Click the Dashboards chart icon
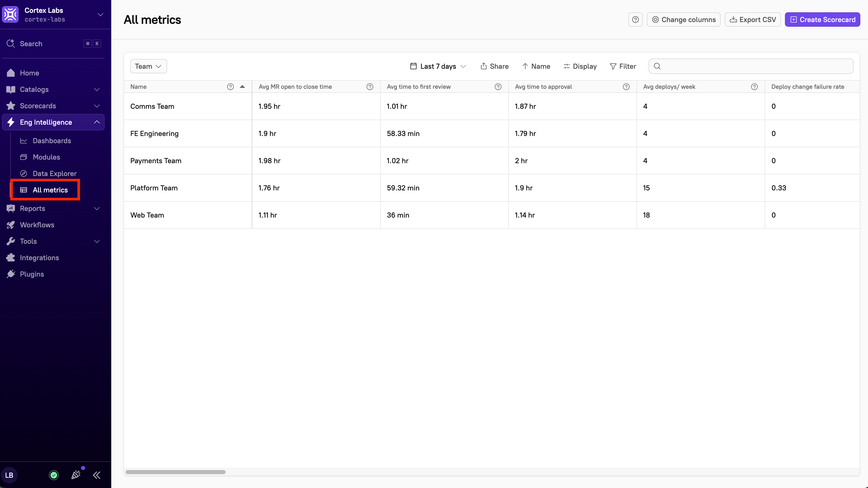 click(x=24, y=141)
